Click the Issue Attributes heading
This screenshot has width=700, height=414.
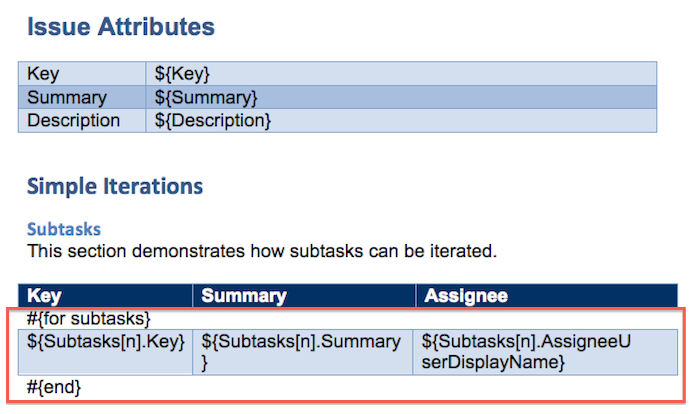(x=121, y=27)
